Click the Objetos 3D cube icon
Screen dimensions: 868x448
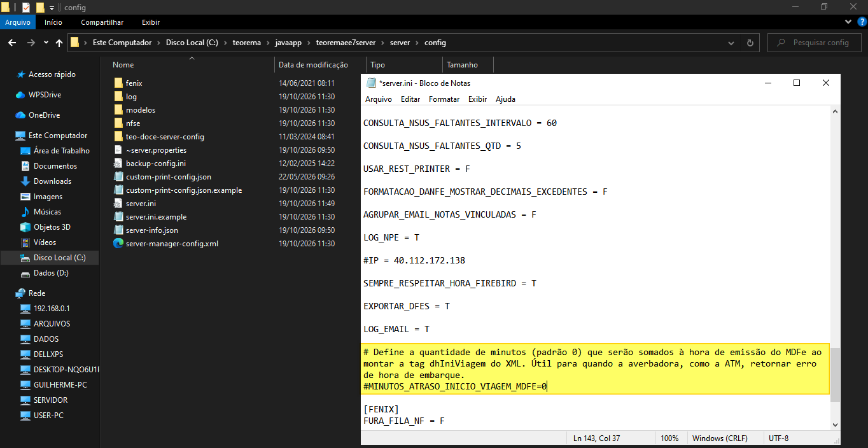25,227
